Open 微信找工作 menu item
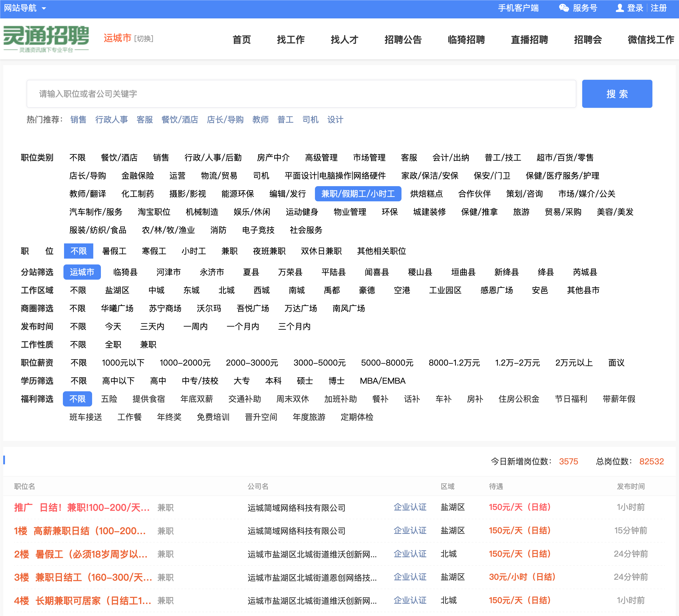Viewport: 679px width, 616px height. coord(651,39)
